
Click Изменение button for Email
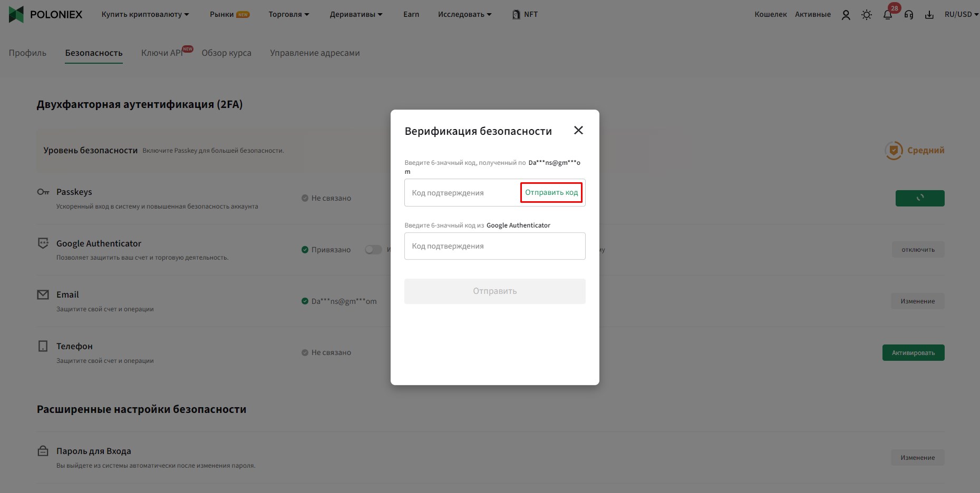[x=918, y=301]
